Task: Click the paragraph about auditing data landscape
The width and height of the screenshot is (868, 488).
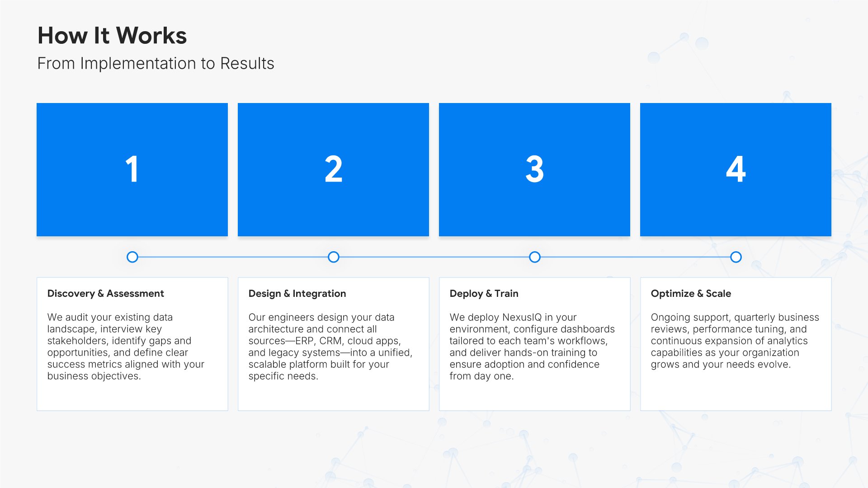Action: tap(125, 347)
